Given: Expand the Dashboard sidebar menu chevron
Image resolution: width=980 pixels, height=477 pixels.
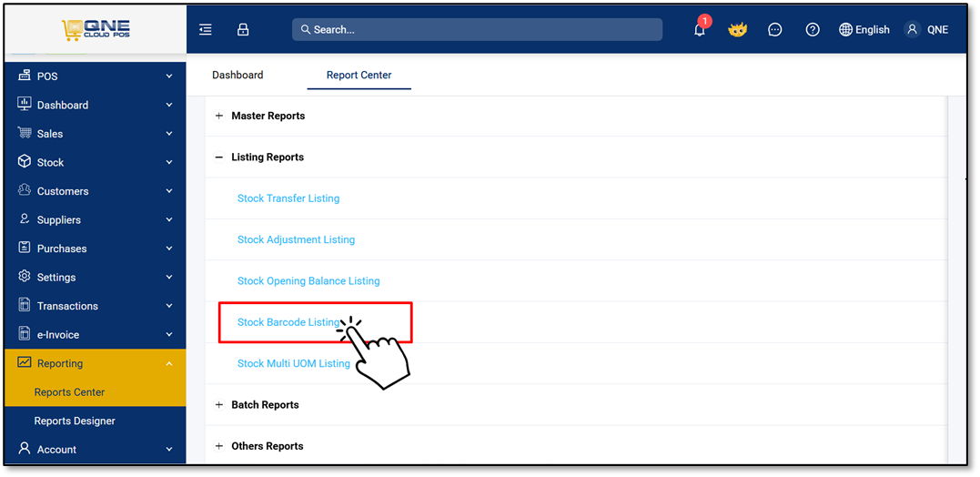Looking at the screenshot, I should coord(168,105).
